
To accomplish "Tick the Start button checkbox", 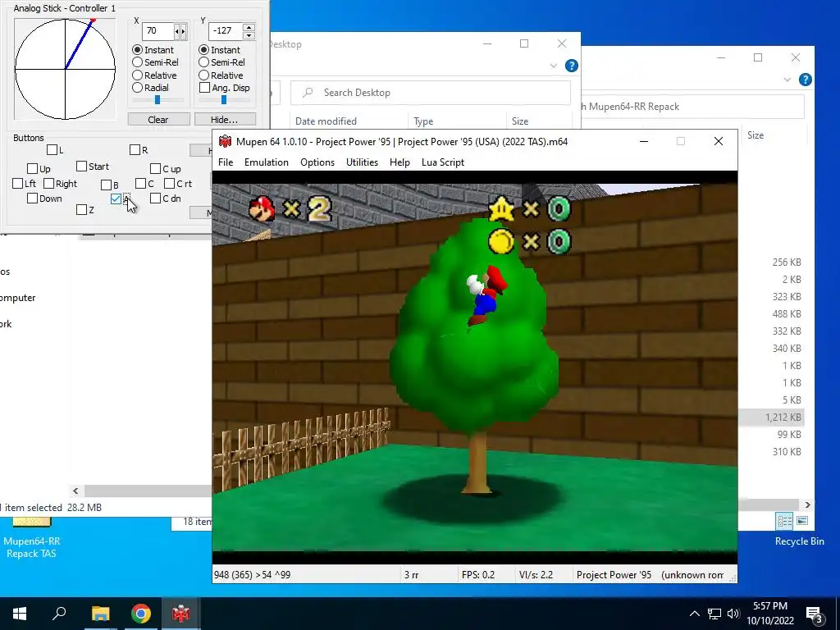I will coord(81,166).
